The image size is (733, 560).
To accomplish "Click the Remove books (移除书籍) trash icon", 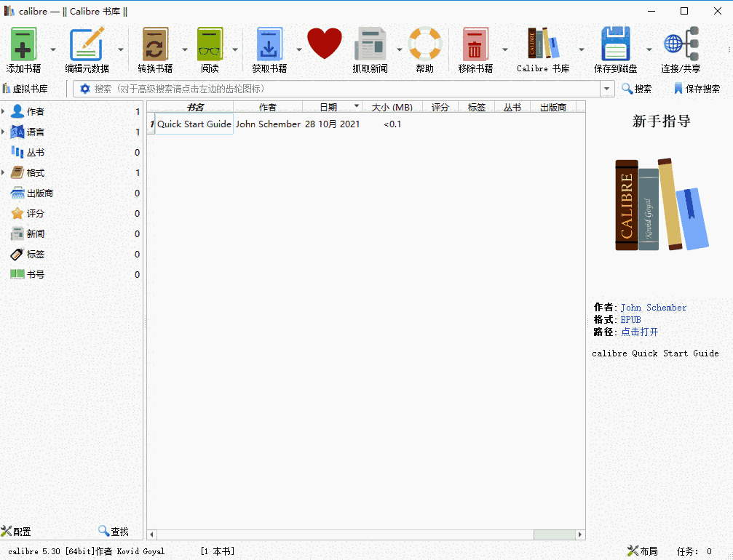I will [475, 45].
